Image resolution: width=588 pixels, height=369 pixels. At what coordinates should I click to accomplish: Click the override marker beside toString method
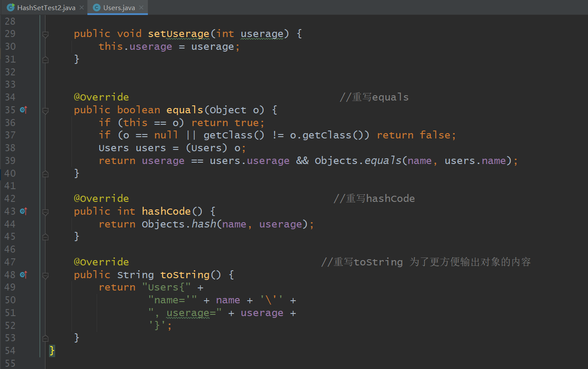(23, 275)
